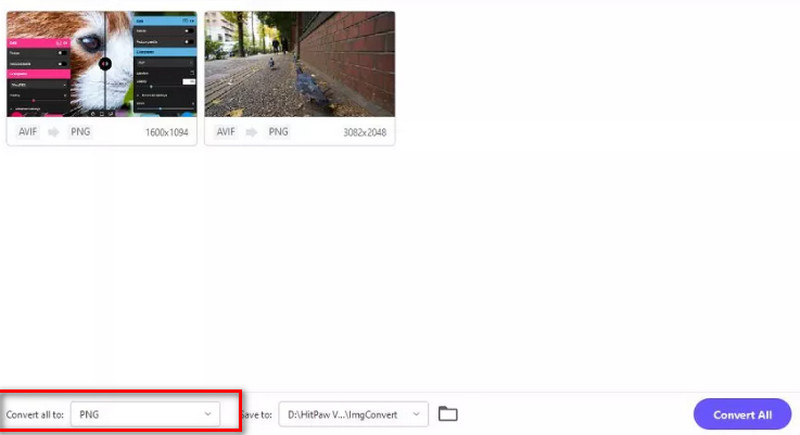Viewport: 800px width, 435px height.
Task: Select the pigeon street photo thumbnail
Action: click(x=299, y=64)
